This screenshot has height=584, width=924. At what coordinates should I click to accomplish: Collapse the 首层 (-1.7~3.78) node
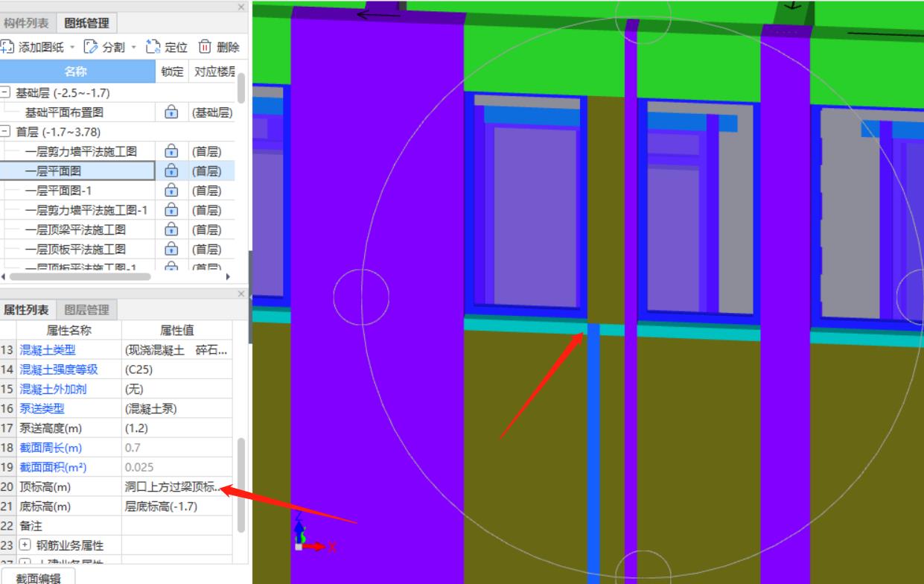[x=6, y=132]
